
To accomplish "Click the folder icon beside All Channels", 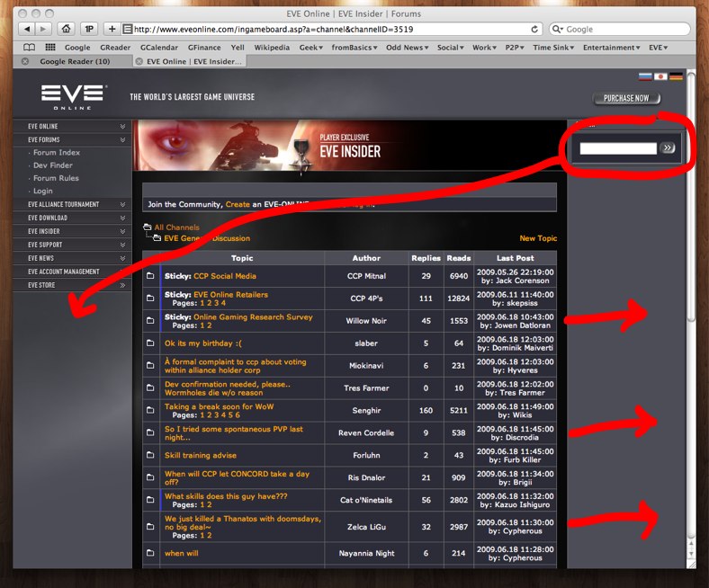I will [147, 227].
